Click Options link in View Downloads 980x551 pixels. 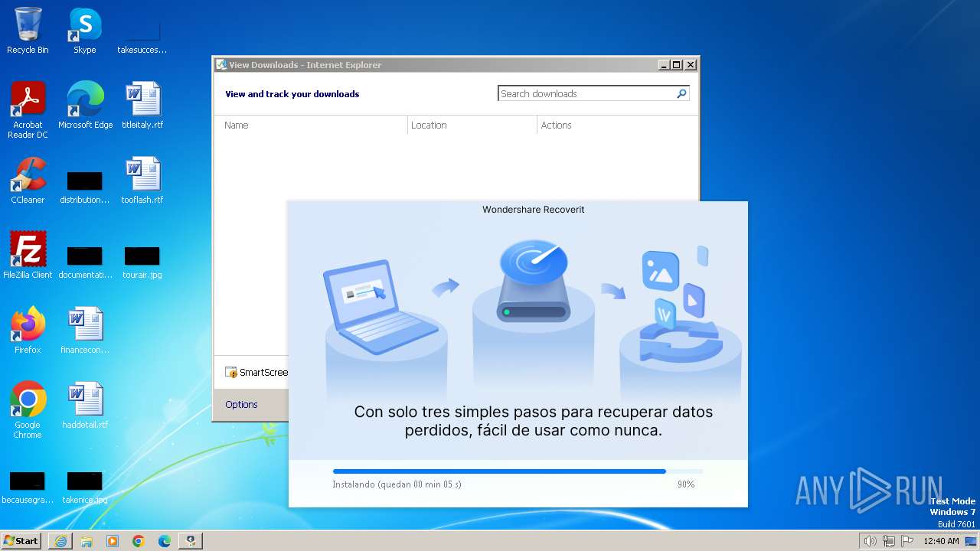241,404
